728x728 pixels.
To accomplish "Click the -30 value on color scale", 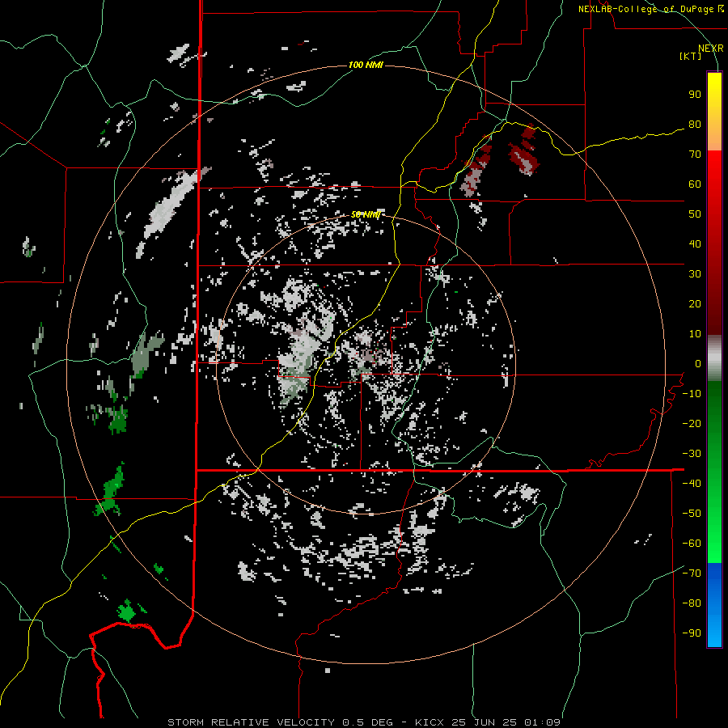I will click(x=692, y=454).
